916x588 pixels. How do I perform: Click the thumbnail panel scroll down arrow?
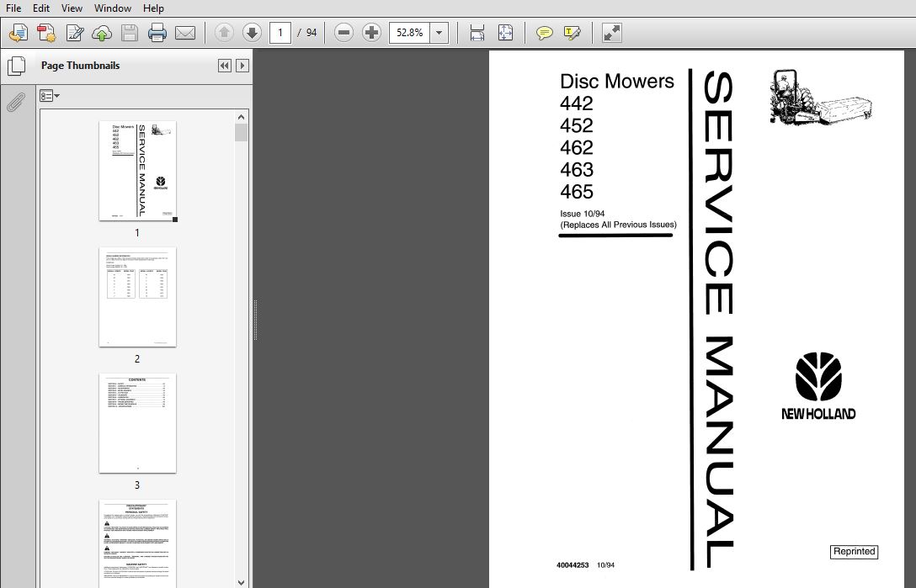[242, 582]
